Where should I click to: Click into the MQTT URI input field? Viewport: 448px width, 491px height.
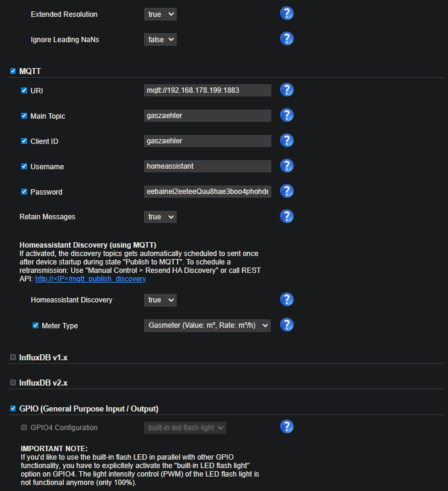click(x=207, y=90)
